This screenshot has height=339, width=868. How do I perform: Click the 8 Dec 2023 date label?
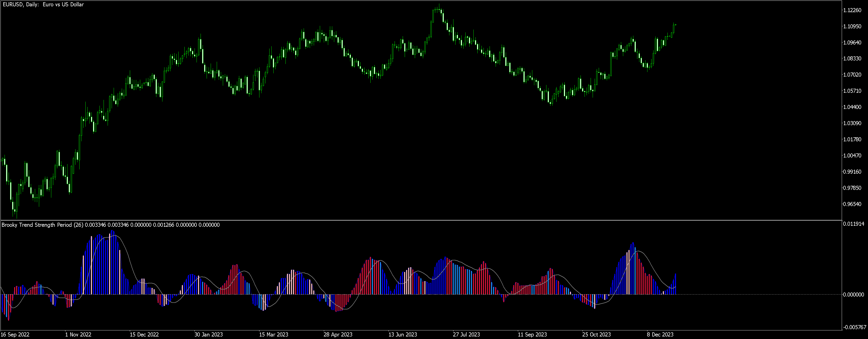(660, 335)
